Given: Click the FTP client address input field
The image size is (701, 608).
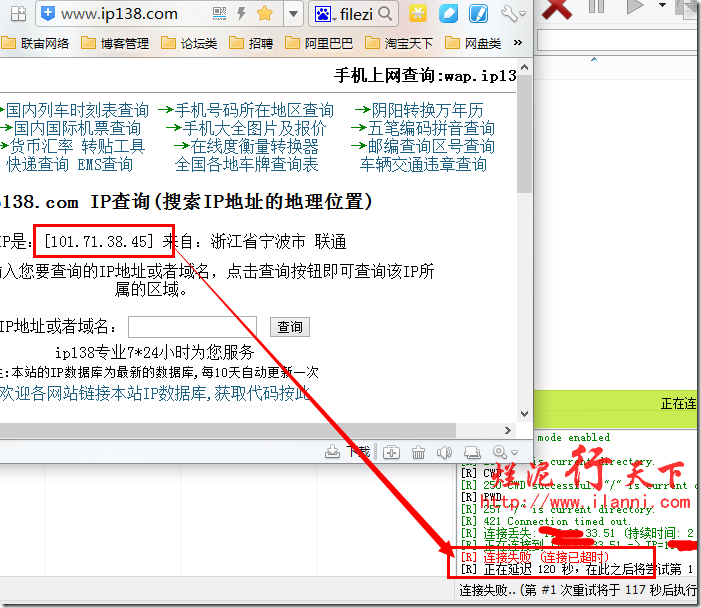Looking at the screenshot, I should pyautogui.click(x=618, y=41).
